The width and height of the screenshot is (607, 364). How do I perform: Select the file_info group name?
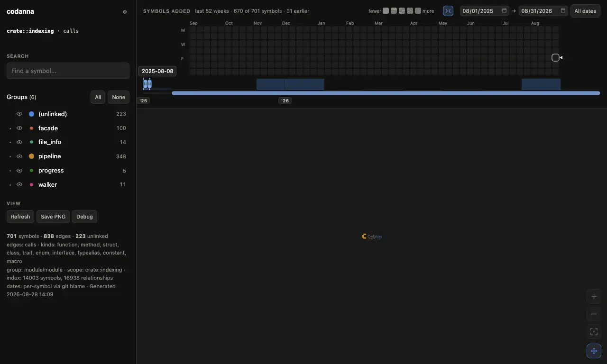pyautogui.click(x=50, y=142)
